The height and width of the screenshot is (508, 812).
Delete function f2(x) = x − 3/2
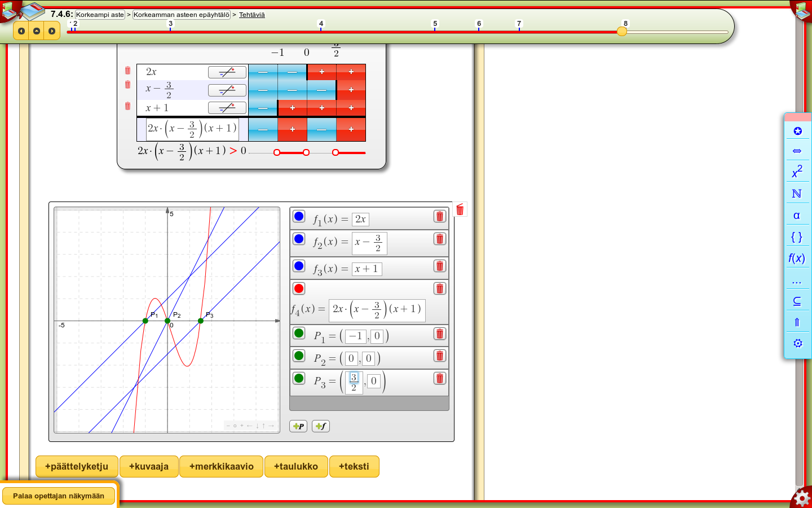pos(440,239)
